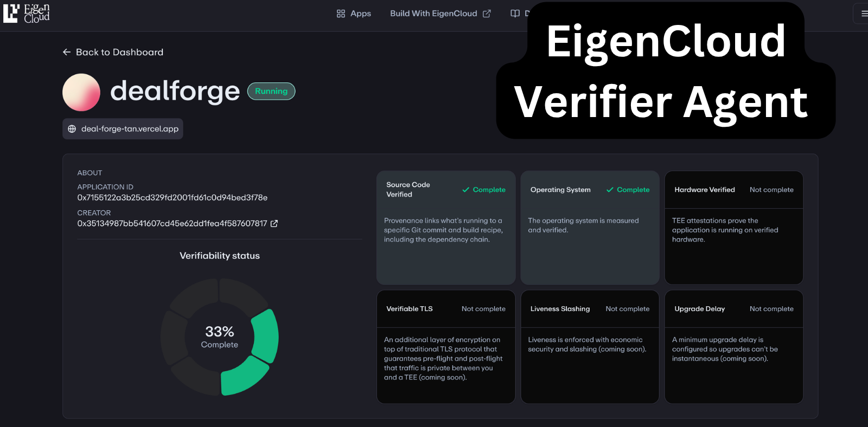Click the grid icon beside Apps

(341, 14)
